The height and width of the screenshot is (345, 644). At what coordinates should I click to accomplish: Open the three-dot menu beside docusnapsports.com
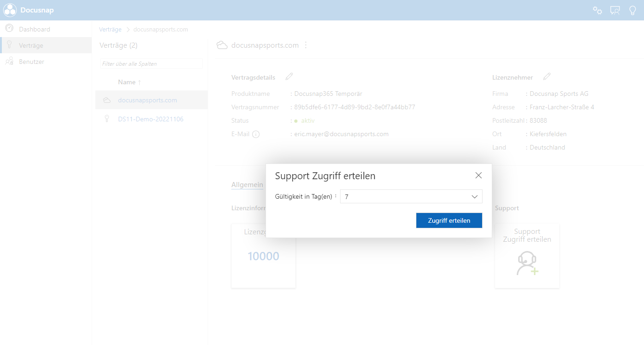pos(305,45)
